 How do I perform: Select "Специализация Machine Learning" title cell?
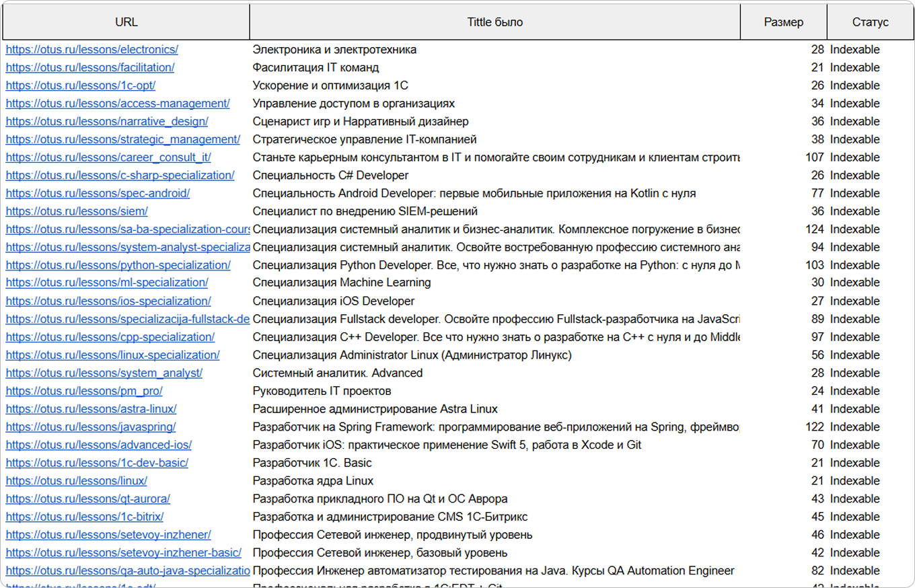(342, 283)
